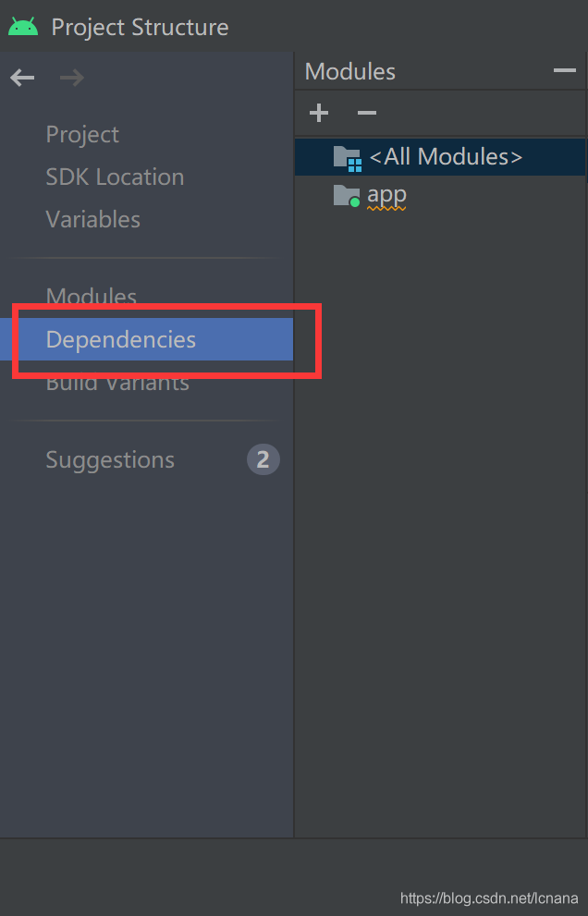This screenshot has width=588, height=916.
Task: Open the Suggestions section
Action: coord(110,459)
